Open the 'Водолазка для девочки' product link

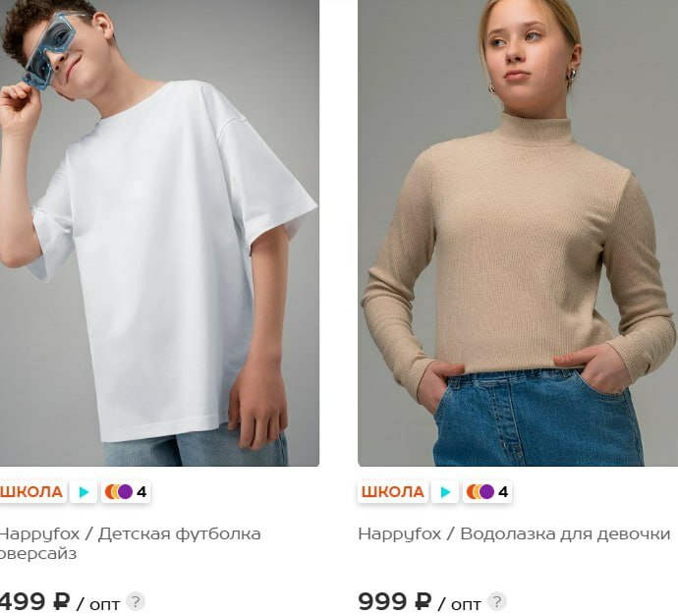click(x=514, y=533)
